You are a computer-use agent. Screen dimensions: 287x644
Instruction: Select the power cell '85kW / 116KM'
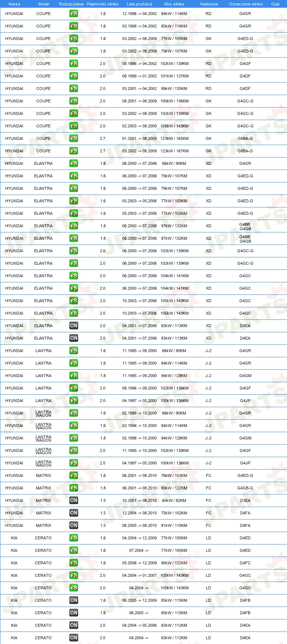click(174, 26)
